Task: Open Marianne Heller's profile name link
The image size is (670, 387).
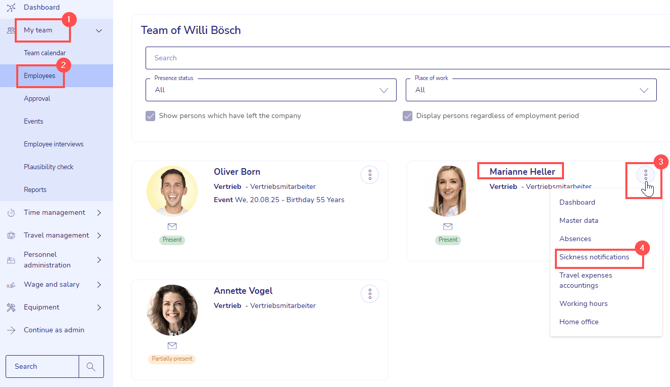Action: (522, 172)
